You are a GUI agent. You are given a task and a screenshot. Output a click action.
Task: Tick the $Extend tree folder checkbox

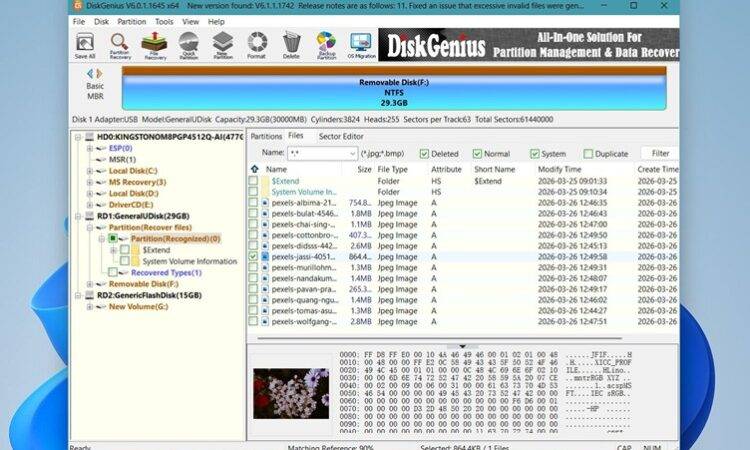124,250
